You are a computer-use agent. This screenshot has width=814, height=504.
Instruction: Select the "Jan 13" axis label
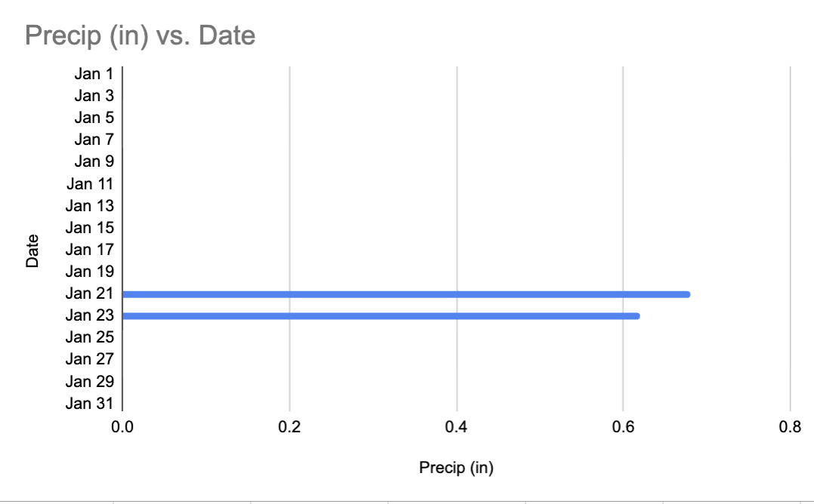click(x=90, y=205)
